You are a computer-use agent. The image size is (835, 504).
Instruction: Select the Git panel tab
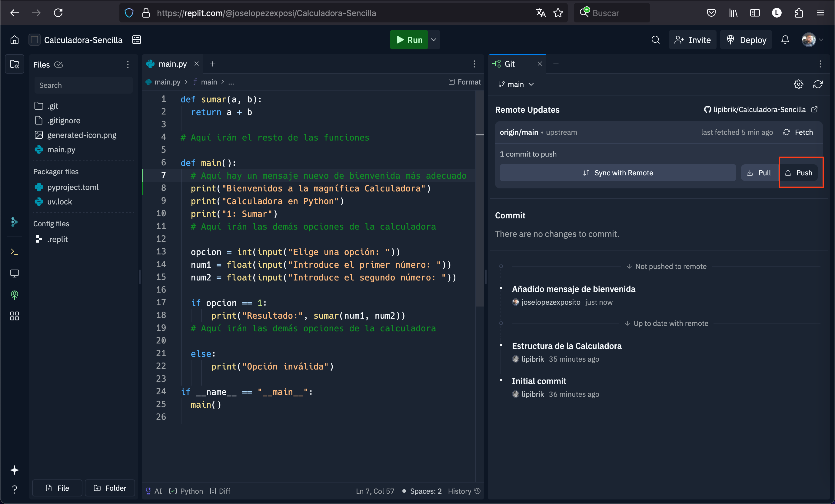[509, 64]
